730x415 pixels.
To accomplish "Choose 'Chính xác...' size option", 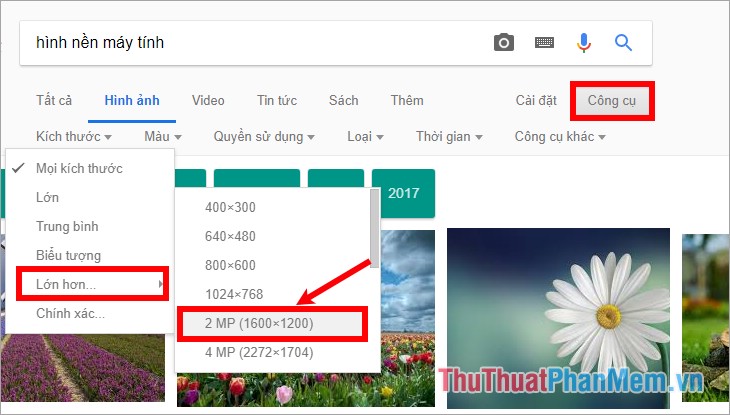I will (90, 313).
